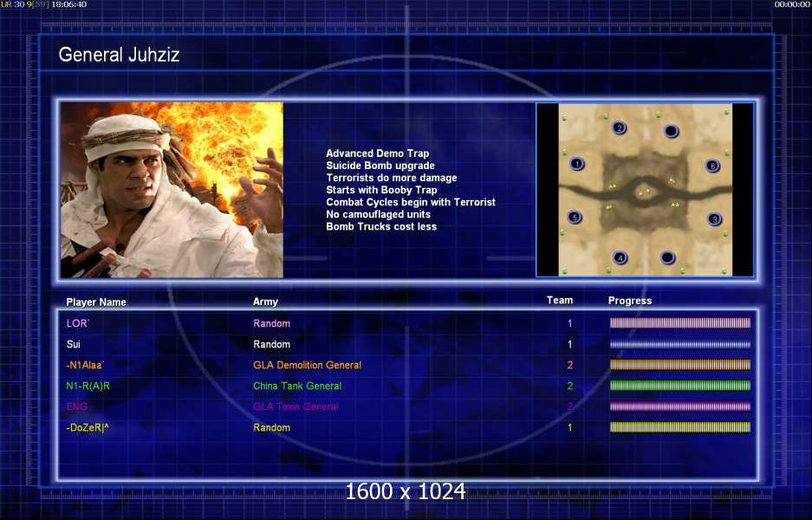Click the empty start slot at top of map

coord(670,131)
